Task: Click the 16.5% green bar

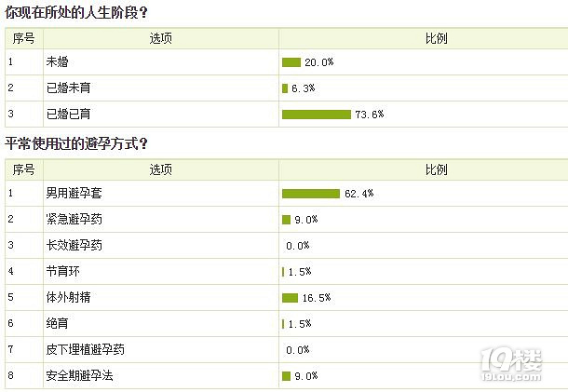Action: [290, 298]
